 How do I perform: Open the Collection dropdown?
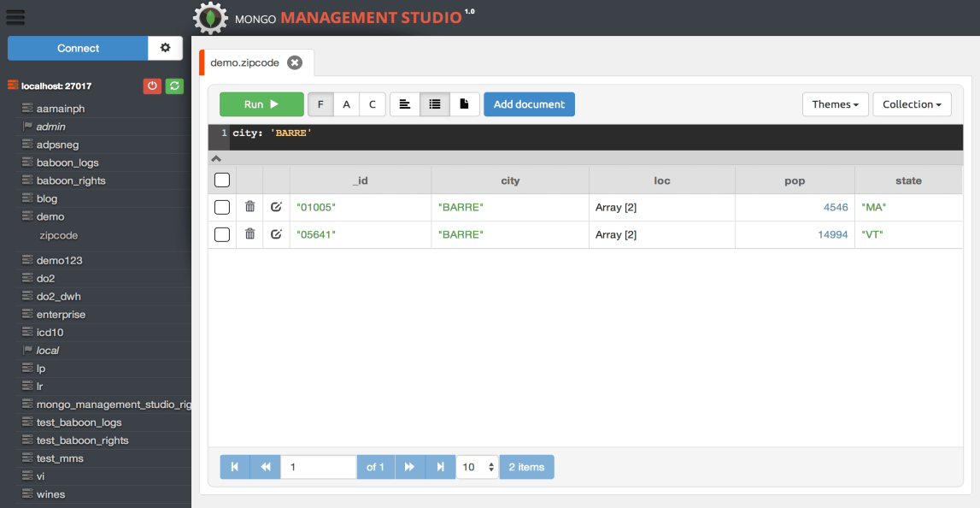point(911,104)
